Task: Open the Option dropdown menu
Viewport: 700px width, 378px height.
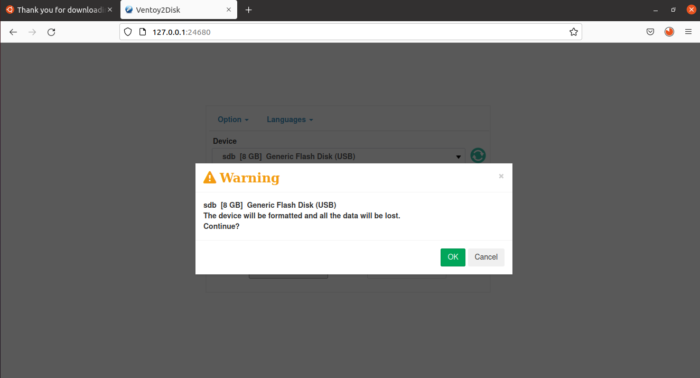Action: (x=233, y=120)
